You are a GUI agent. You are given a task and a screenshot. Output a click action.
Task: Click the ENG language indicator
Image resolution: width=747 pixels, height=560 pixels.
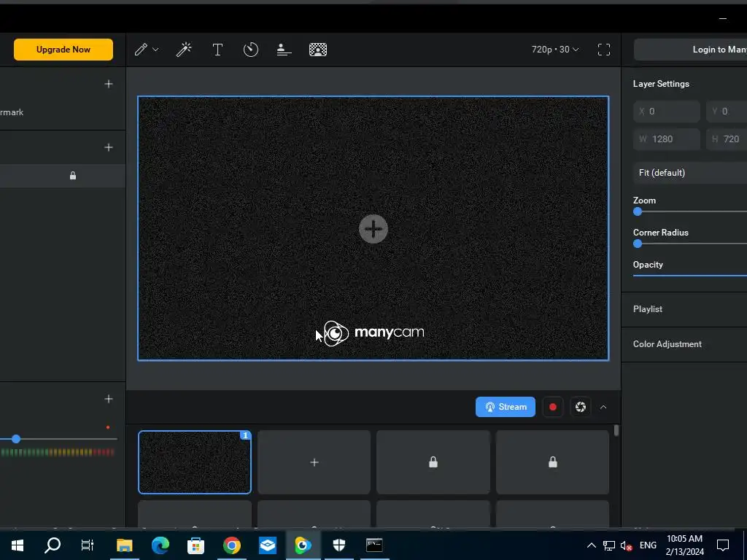pos(648,545)
